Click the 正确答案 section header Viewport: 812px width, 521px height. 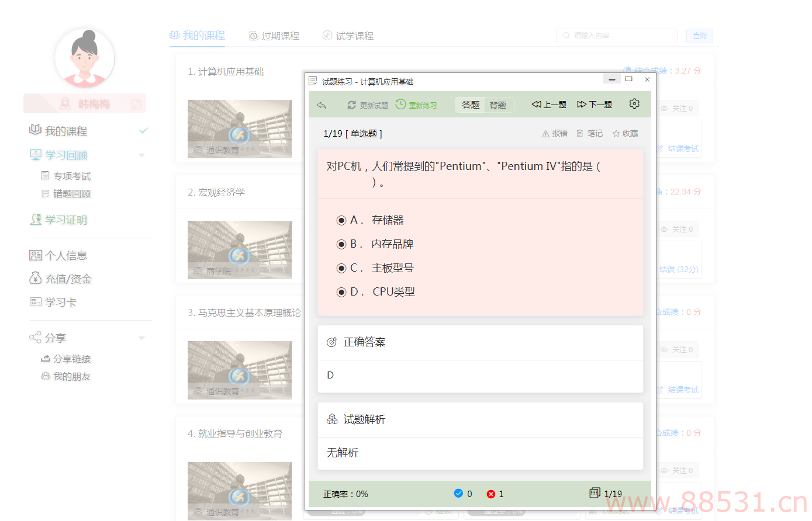click(481, 342)
